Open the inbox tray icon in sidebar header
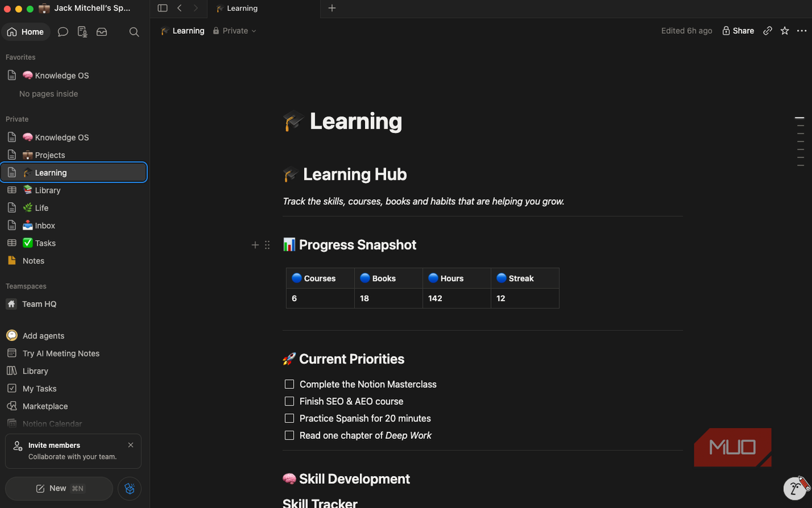 tap(102, 32)
